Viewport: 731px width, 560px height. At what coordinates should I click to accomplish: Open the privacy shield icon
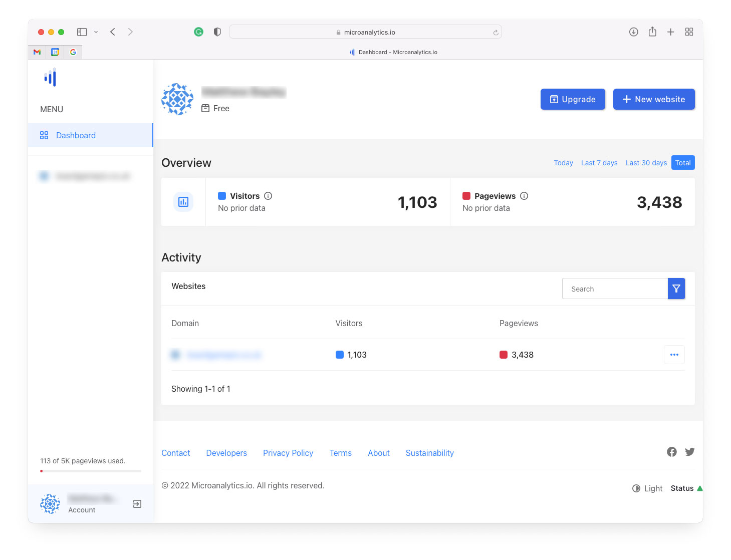217,32
